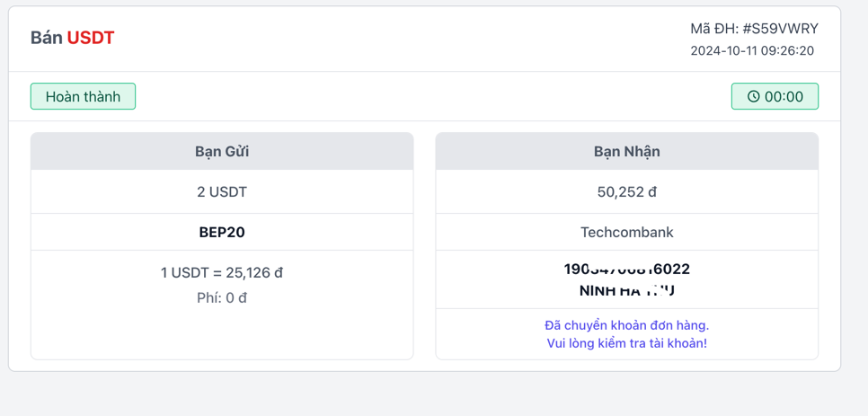Click the Bạn Gửi column header
The height and width of the screenshot is (416, 868).
(x=222, y=152)
